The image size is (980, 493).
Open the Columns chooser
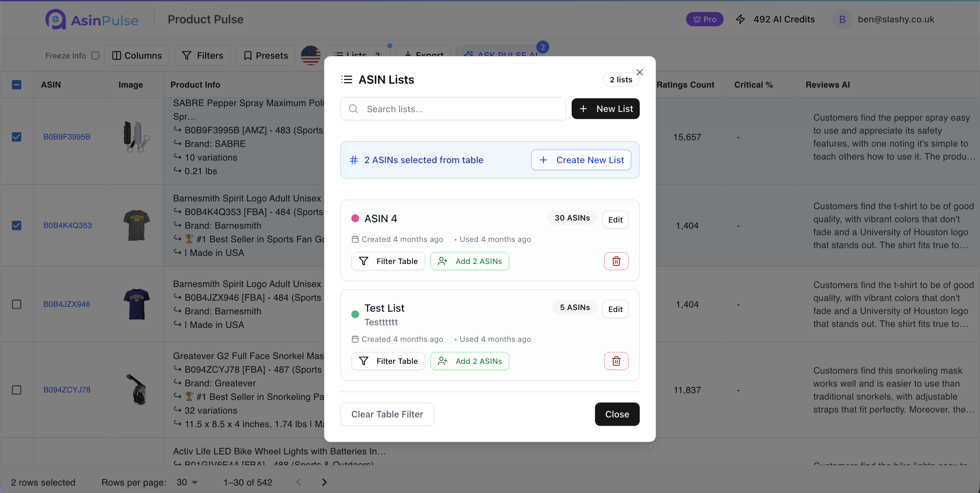[x=137, y=55]
